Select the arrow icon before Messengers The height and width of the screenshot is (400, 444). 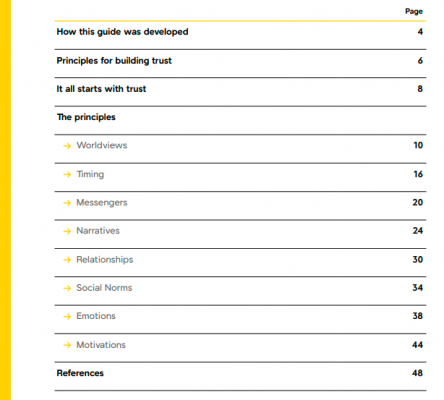tap(67, 203)
